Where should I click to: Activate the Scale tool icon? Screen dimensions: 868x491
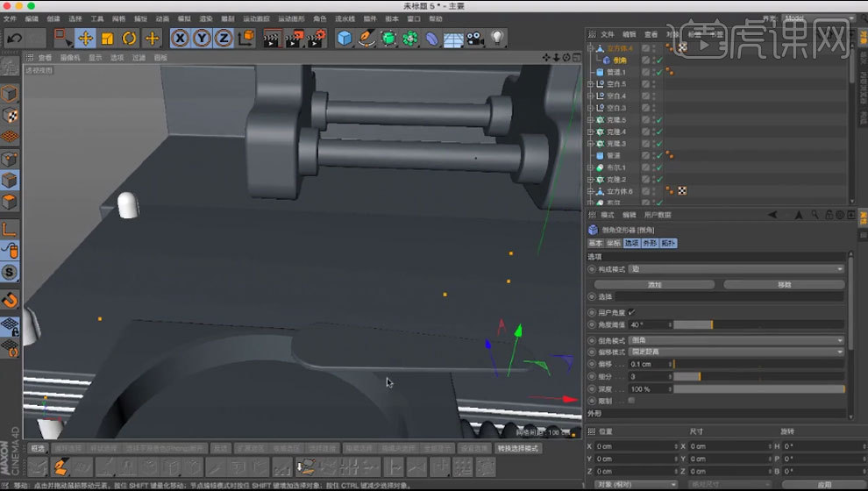[x=107, y=38]
